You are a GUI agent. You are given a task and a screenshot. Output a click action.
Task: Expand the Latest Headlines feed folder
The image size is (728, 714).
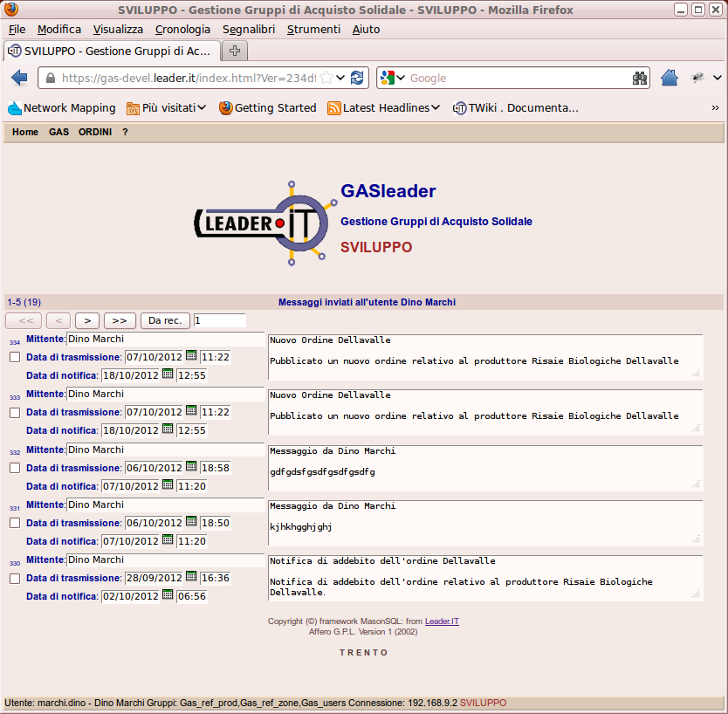pos(383,108)
